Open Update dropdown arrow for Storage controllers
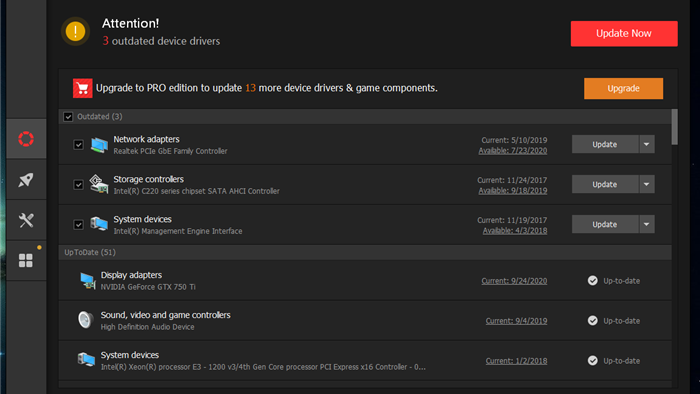This screenshot has height=394, width=700. [x=646, y=184]
